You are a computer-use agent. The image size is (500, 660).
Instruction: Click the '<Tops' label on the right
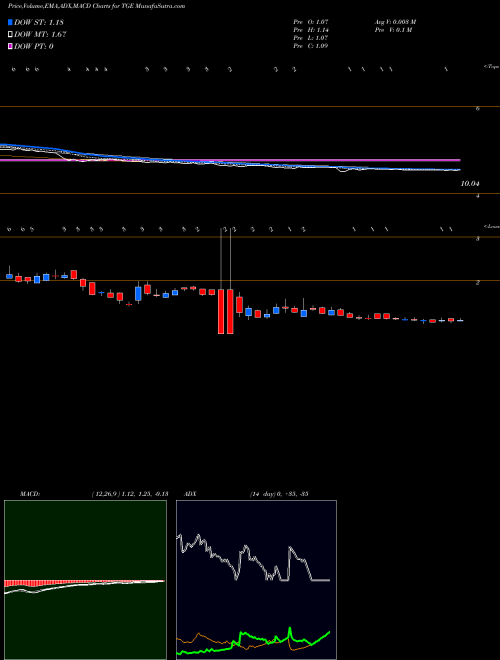pyautogui.click(x=492, y=67)
